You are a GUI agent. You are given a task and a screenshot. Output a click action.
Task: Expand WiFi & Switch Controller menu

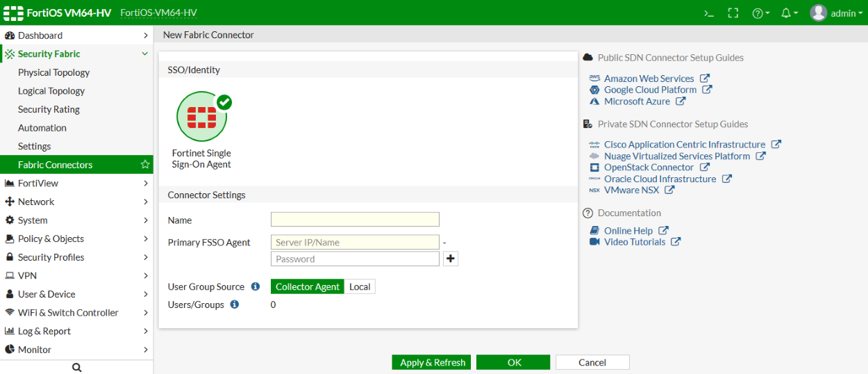pos(76,313)
